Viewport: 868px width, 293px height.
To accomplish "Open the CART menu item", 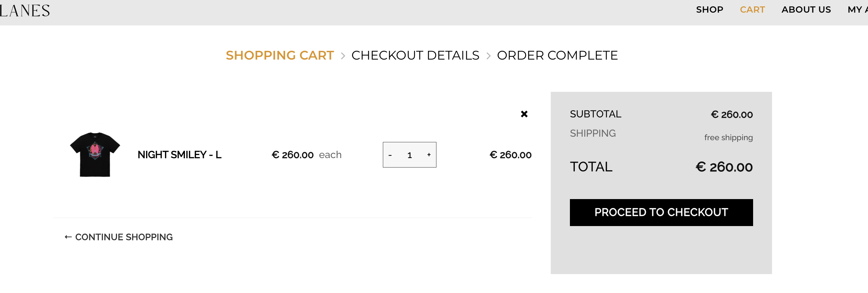I will 752,9.
